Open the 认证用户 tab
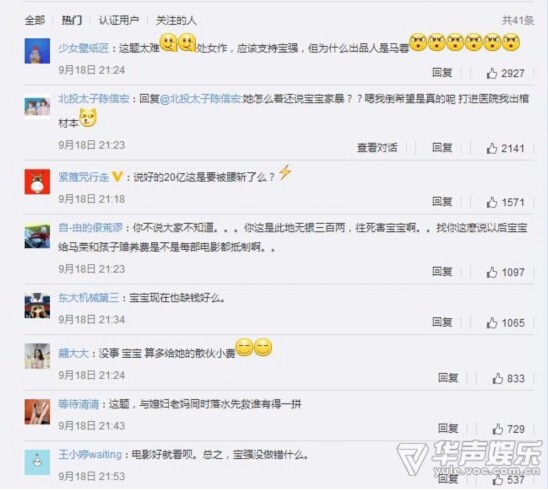The height and width of the screenshot is (491, 548). [119, 20]
